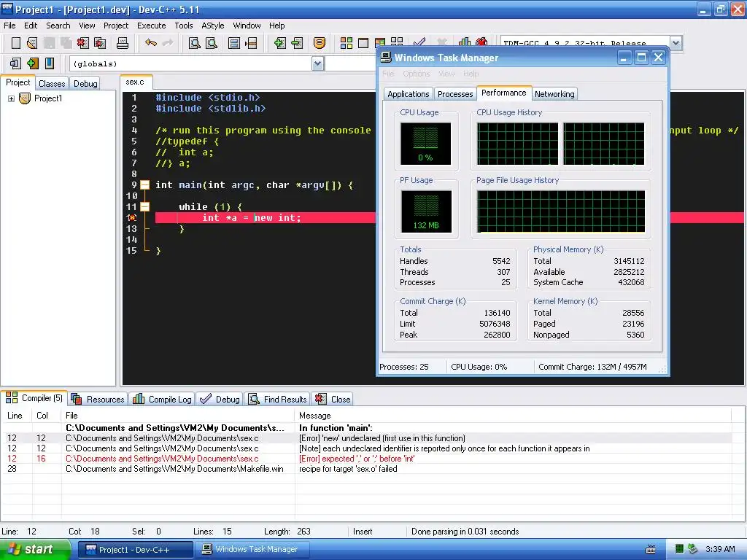Viewport: 747px width, 560px height.
Task: Click the Project1 tree item label
Action: pos(48,98)
